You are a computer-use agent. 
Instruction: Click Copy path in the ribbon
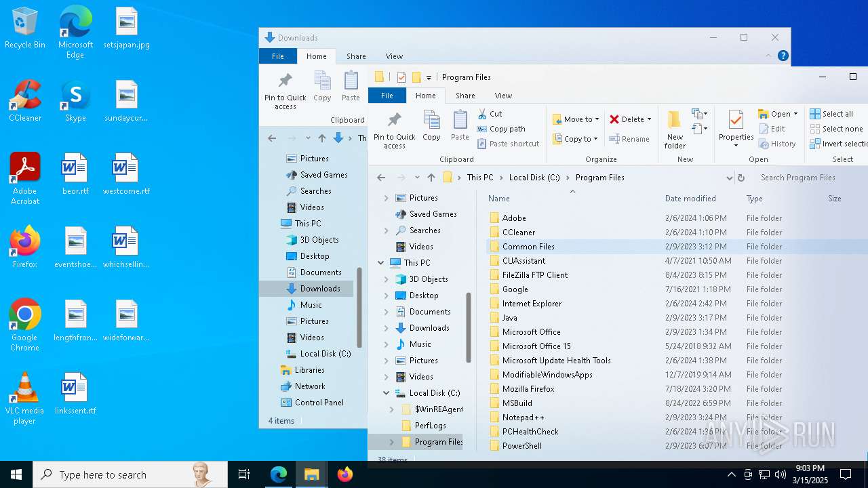[x=501, y=129]
